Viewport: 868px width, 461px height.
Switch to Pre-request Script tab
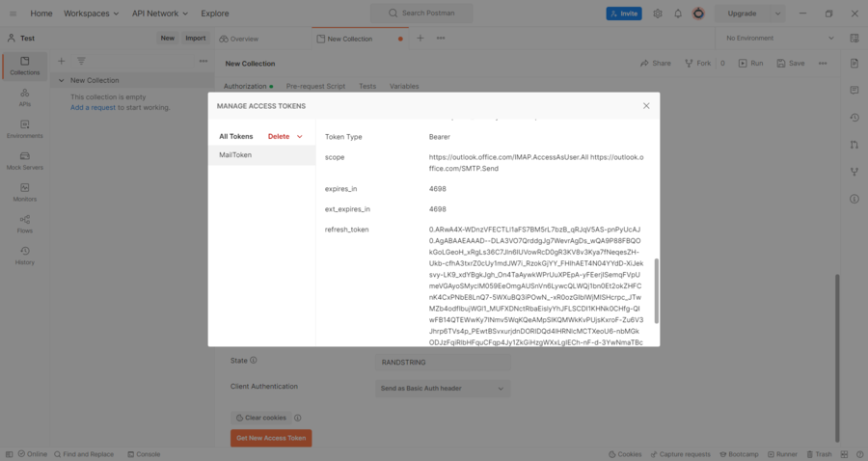(315, 87)
